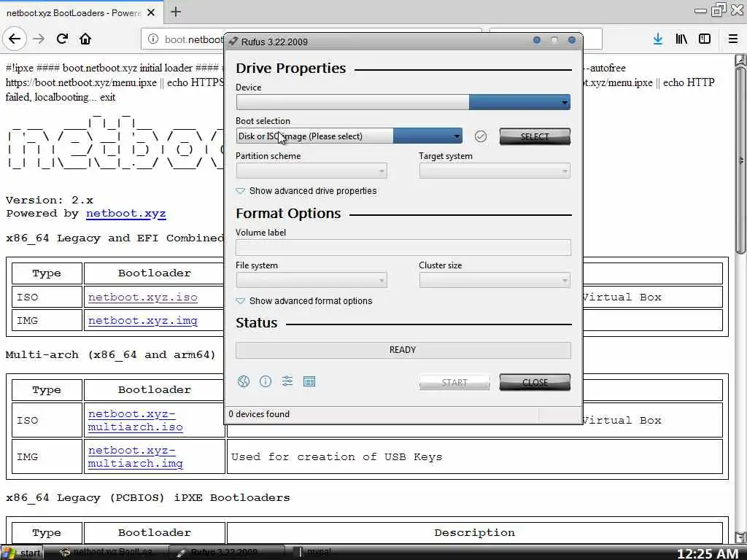
Task: Open the browser home page
Action: tap(85, 39)
